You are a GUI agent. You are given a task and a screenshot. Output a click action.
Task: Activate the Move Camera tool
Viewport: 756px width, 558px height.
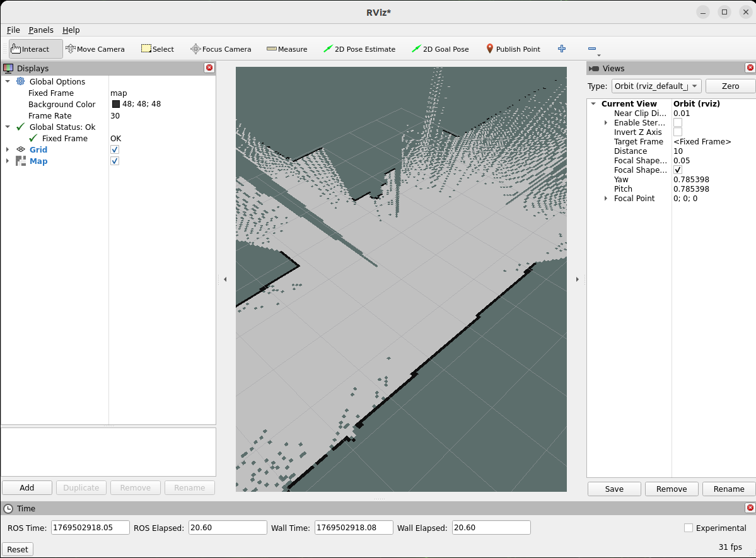(x=95, y=49)
